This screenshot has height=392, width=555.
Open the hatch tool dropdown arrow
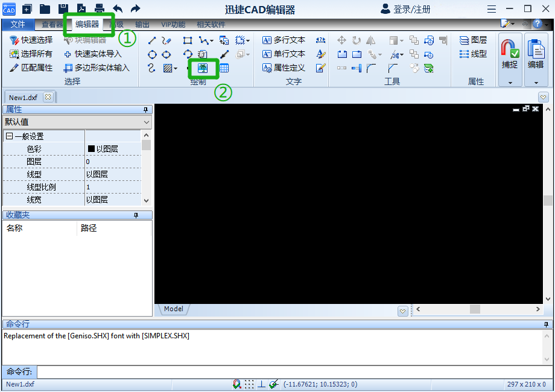pyautogui.click(x=176, y=68)
